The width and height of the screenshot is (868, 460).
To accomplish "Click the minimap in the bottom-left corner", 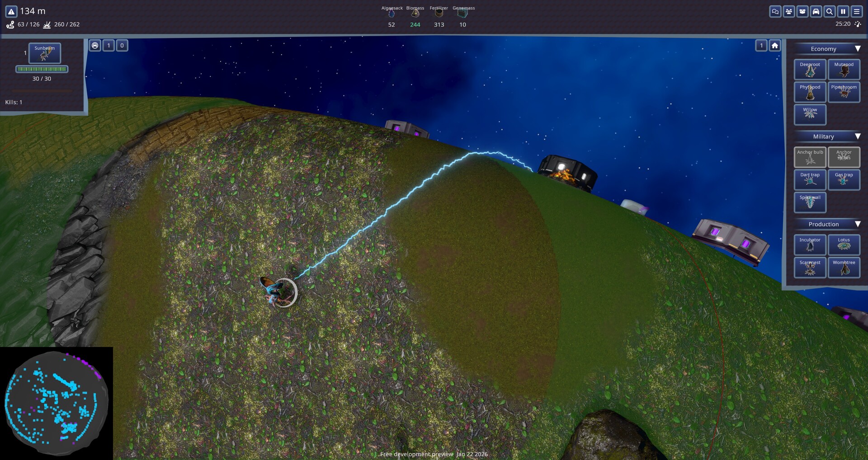I will [x=57, y=402].
